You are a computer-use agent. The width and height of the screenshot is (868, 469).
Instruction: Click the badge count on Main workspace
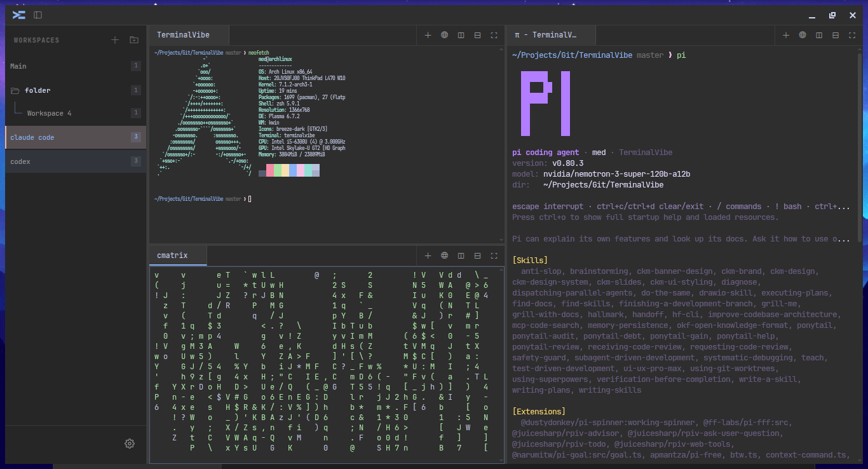135,66
